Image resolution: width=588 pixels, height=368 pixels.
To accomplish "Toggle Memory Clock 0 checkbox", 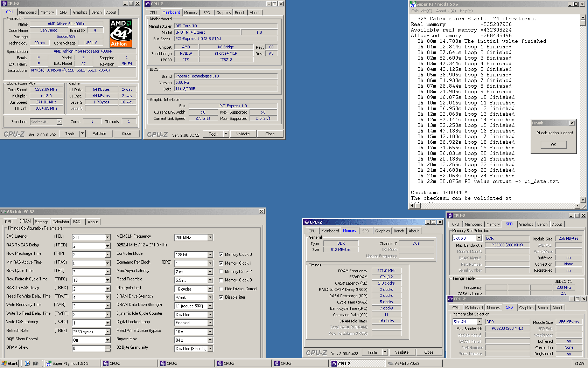I will 221,254.
